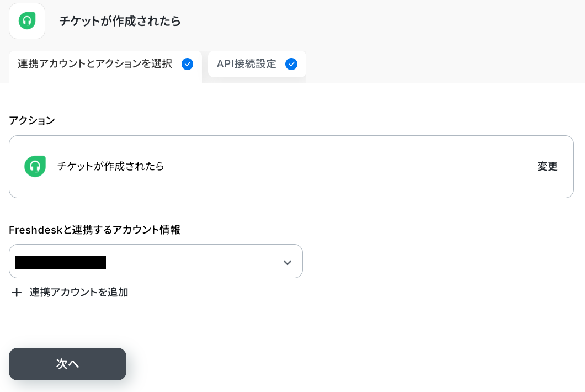This screenshot has height=392, width=585.
Task: Click the 次へ button
Action: pos(67,364)
